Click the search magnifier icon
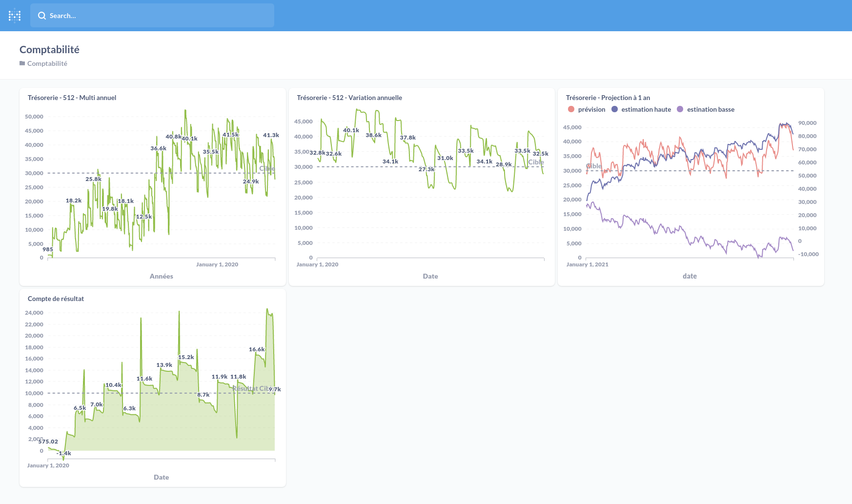852x504 pixels. [x=42, y=16]
